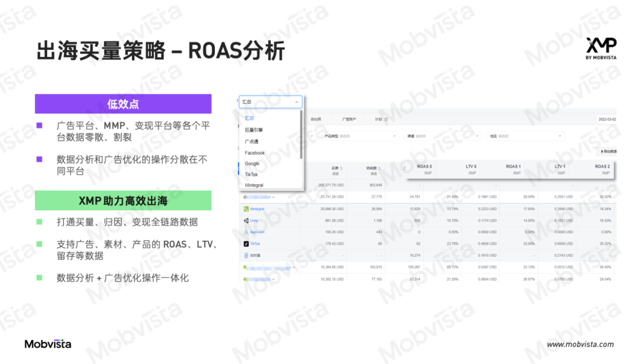Click the 自然量 row icon
This screenshot has height=364, width=634.
(x=246, y=255)
